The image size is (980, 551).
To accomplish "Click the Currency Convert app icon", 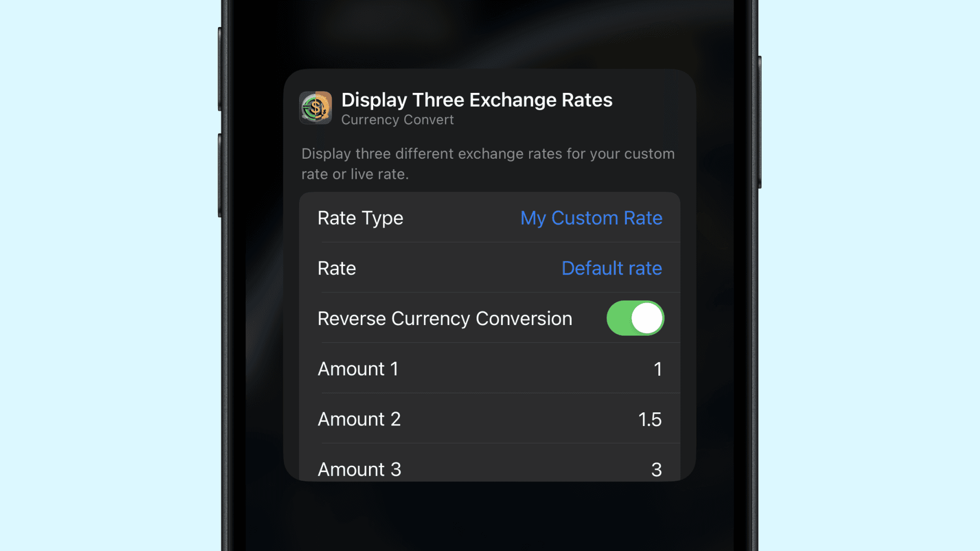I will [x=314, y=107].
